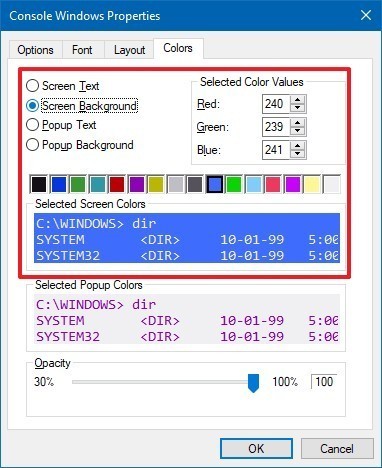The height and width of the screenshot is (468, 382).
Task: Click the Blue value input field
Action: pyautogui.click(x=276, y=150)
